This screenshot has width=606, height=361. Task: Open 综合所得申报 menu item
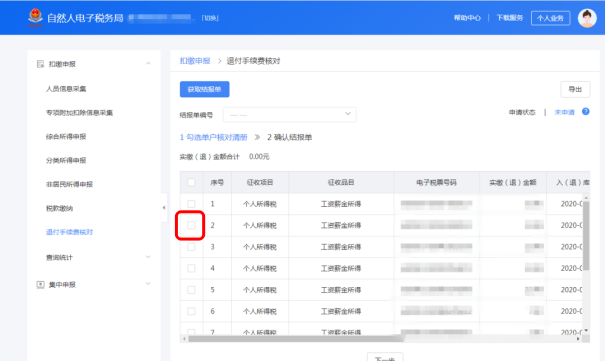66,136
